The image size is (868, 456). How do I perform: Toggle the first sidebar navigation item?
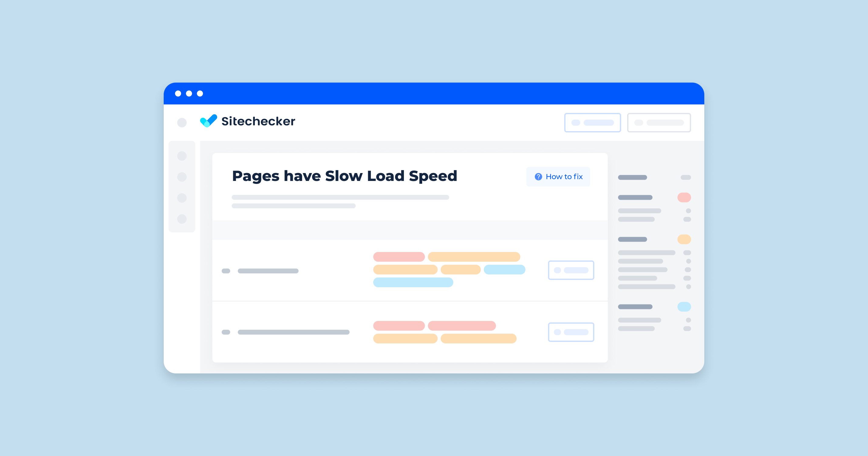(182, 157)
